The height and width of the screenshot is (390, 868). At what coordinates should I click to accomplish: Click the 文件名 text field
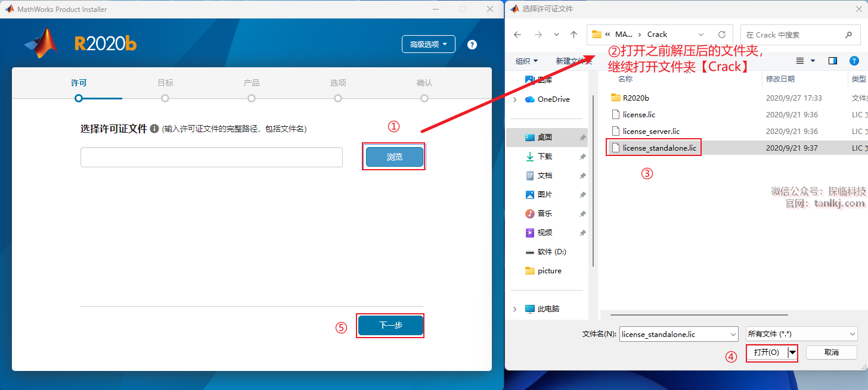pos(673,334)
